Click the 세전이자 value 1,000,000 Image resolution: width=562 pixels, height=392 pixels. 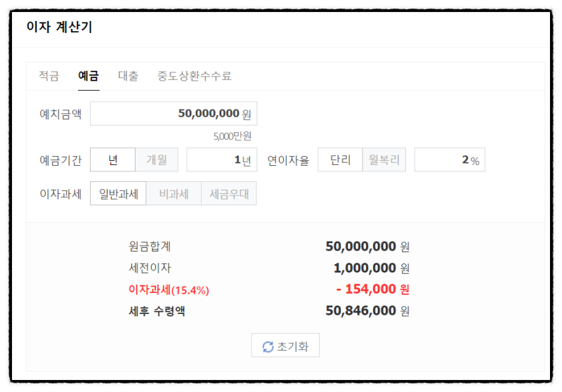[365, 268]
